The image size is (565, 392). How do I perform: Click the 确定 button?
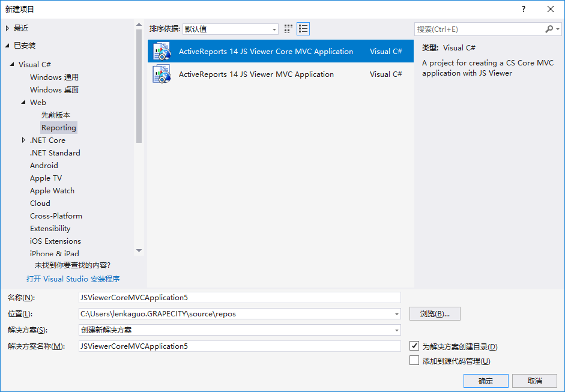[486, 381]
